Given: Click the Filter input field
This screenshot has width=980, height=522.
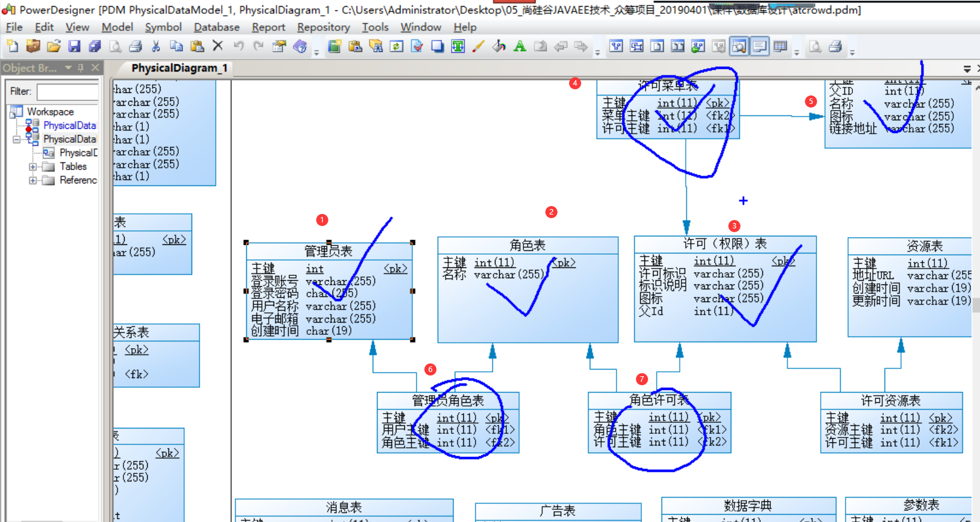Looking at the screenshot, I should click(67, 92).
